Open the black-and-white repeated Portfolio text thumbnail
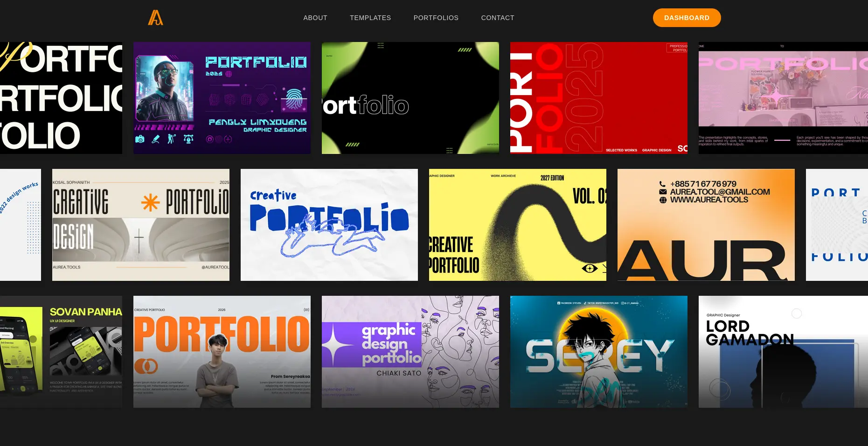The height and width of the screenshot is (446, 868). coord(61,98)
